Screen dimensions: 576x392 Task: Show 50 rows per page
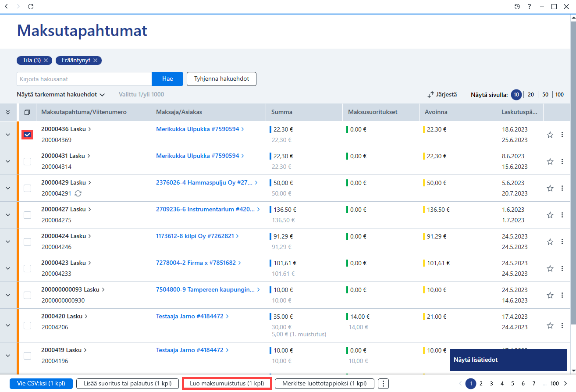[545, 94]
